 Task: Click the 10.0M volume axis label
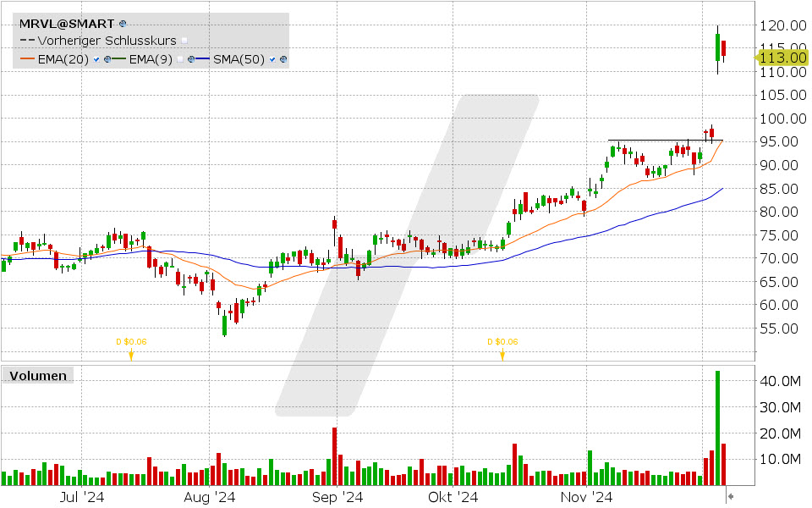pos(781,459)
